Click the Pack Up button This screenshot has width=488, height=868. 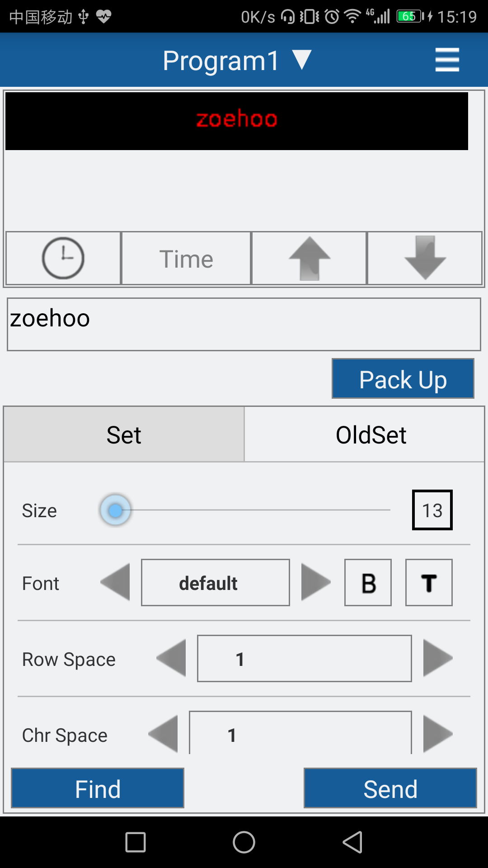[x=403, y=379]
